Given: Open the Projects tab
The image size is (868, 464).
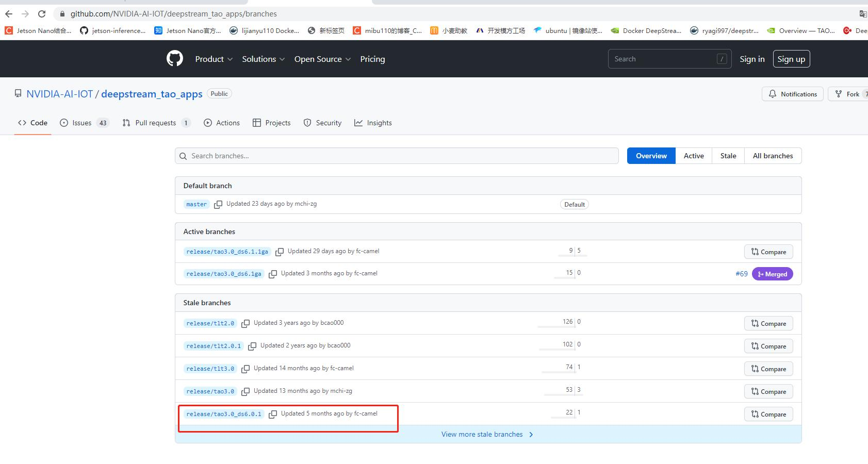Looking at the screenshot, I should click(271, 123).
